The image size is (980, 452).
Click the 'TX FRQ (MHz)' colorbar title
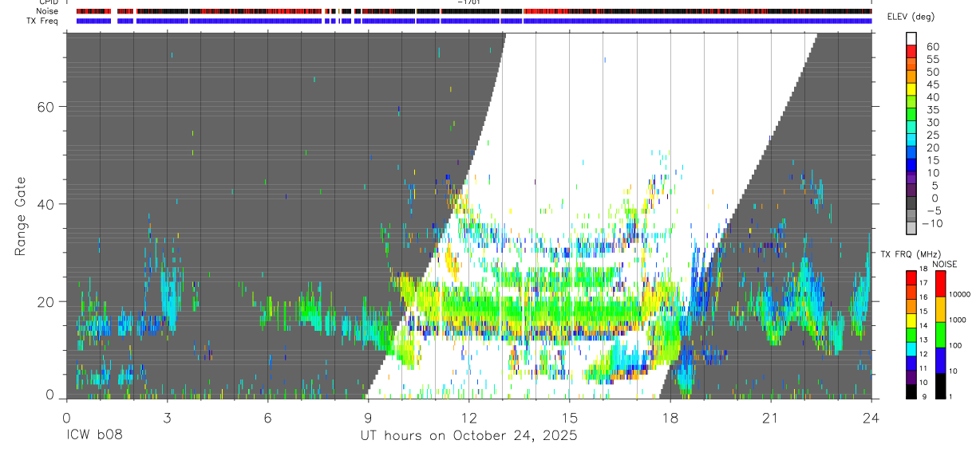pyautogui.click(x=911, y=254)
